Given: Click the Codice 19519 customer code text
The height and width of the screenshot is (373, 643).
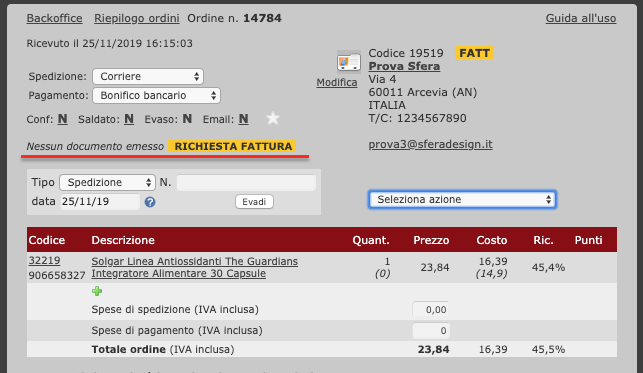Looking at the screenshot, I should click(x=406, y=53).
